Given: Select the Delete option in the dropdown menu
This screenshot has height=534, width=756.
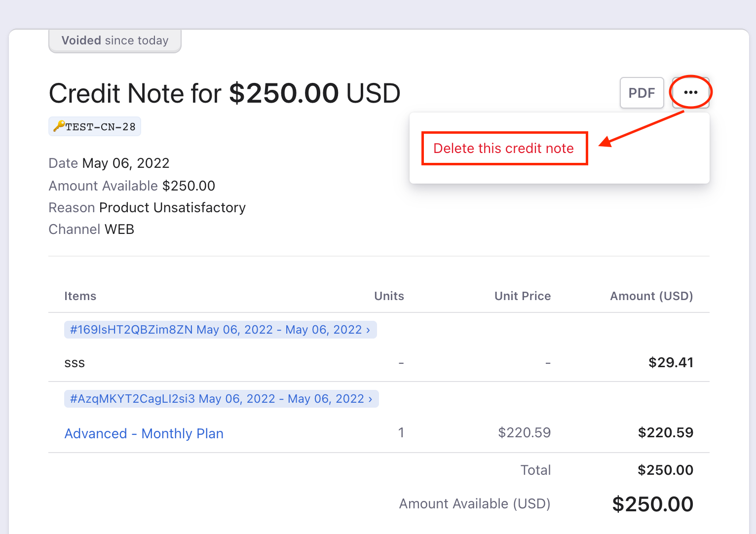Looking at the screenshot, I should 504,148.
